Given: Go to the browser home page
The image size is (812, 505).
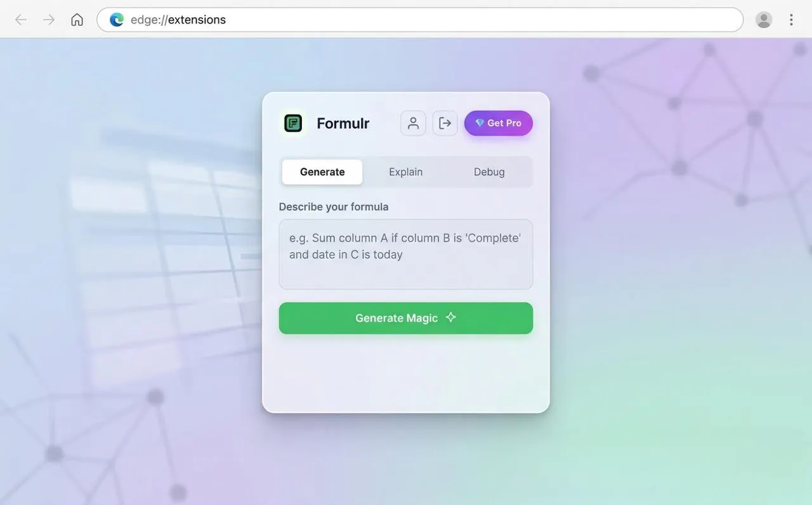Looking at the screenshot, I should click(x=77, y=20).
